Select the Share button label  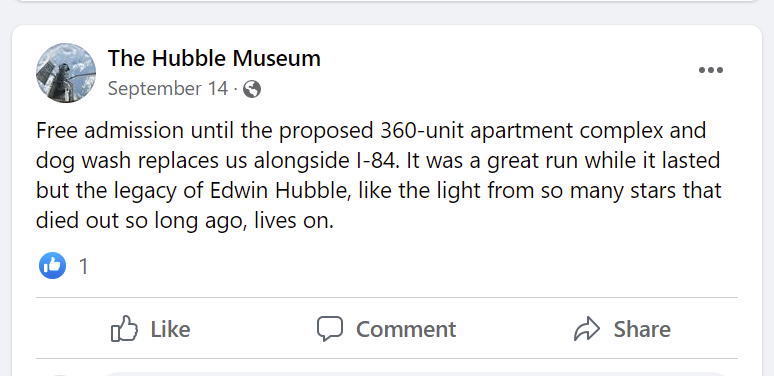[642, 329]
